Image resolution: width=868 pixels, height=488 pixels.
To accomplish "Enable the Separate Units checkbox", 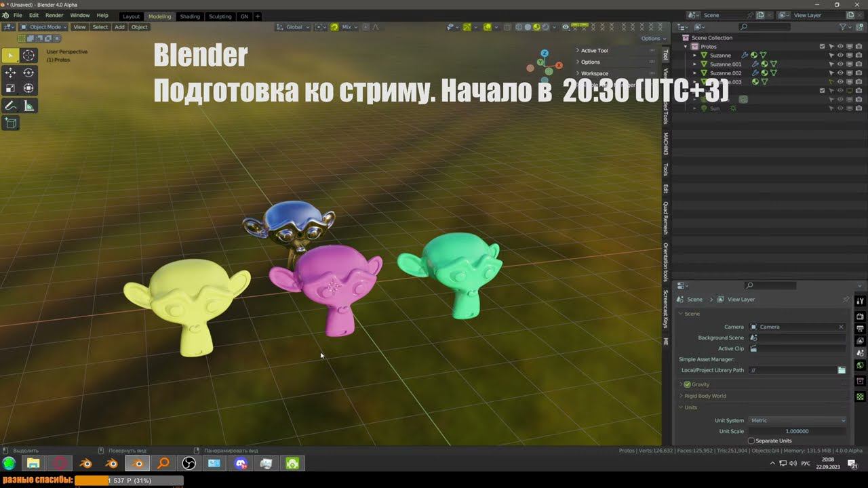I will pyautogui.click(x=751, y=441).
